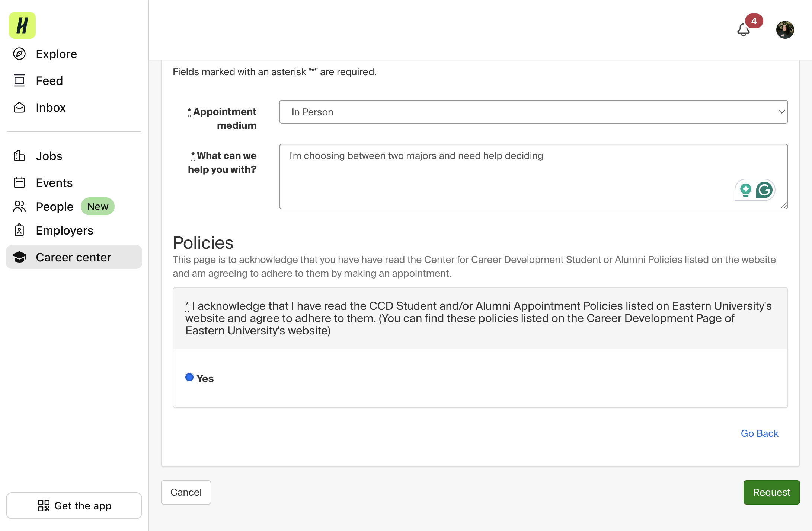This screenshot has height=531, width=812.
Task: Open the notifications bell icon
Action: [743, 30]
